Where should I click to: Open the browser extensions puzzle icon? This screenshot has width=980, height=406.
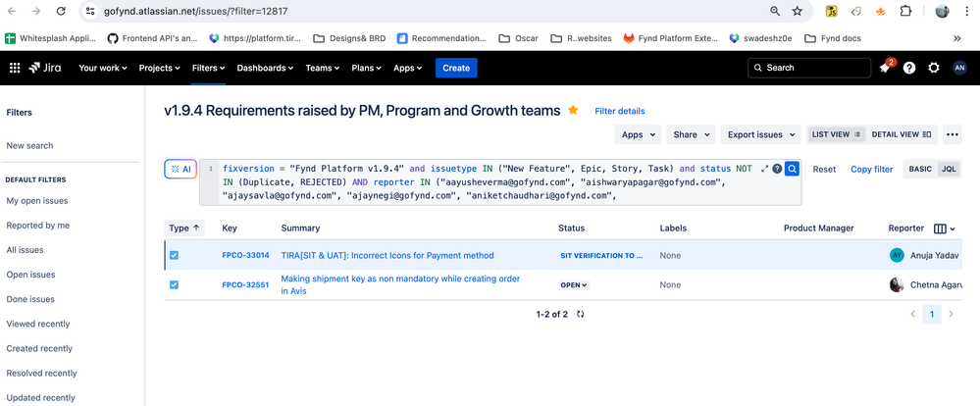click(905, 11)
